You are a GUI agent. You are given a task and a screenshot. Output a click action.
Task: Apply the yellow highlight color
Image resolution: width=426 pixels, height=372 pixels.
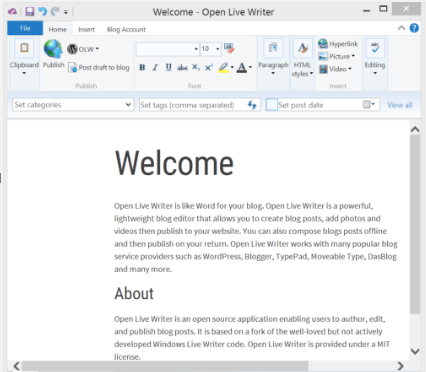click(223, 67)
